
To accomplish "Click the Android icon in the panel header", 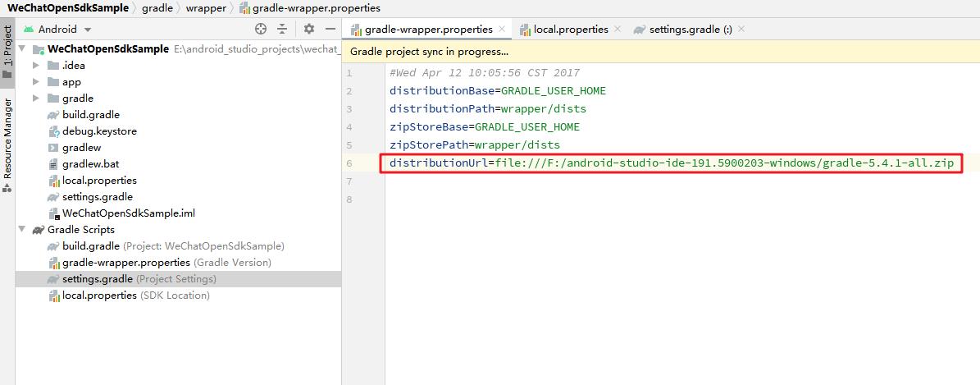I will pos(29,29).
